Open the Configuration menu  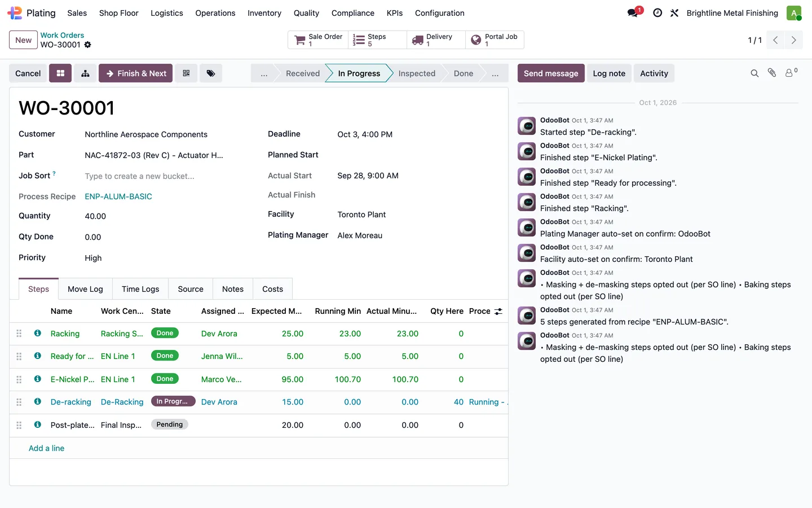(440, 13)
